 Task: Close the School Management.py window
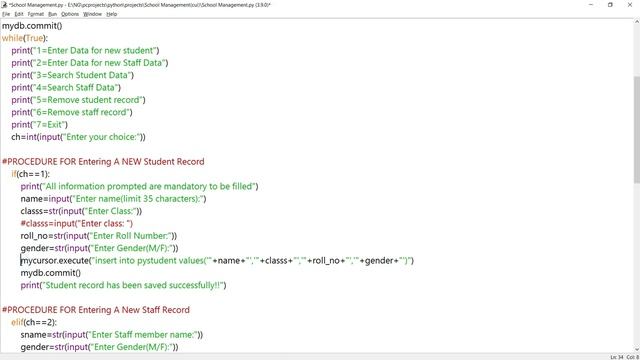(x=630, y=4)
